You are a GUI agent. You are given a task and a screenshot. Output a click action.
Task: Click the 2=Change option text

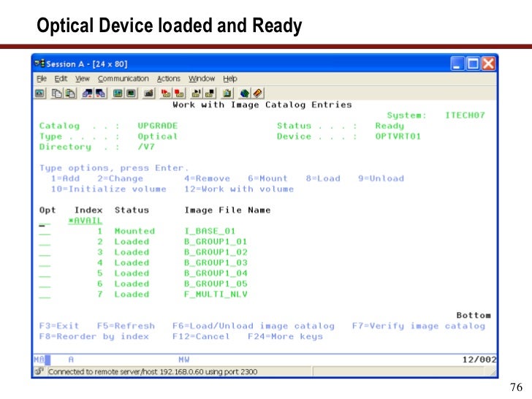[120, 179]
